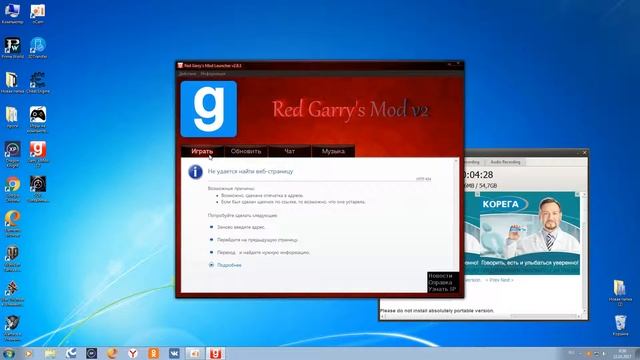Viewport: 640px width, 360px height.
Task: Open the oCam desktop shortcut
Action: [x=38, y=13]
